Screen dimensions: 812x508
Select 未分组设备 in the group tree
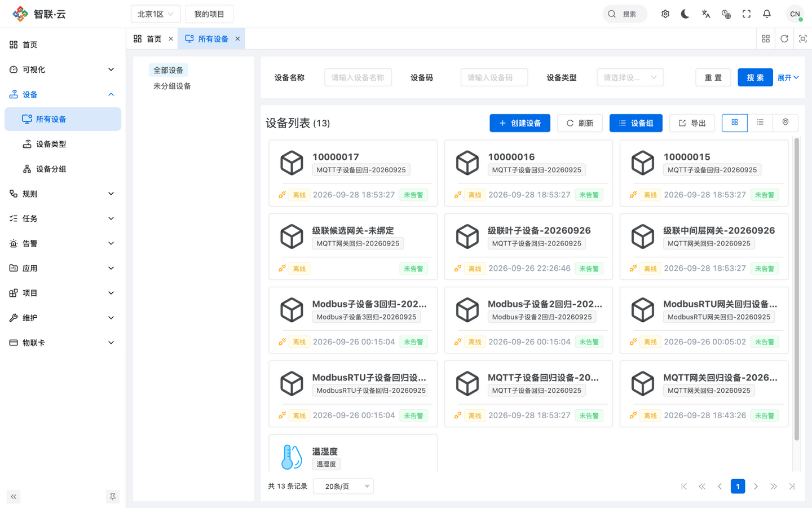pos(172,86)
